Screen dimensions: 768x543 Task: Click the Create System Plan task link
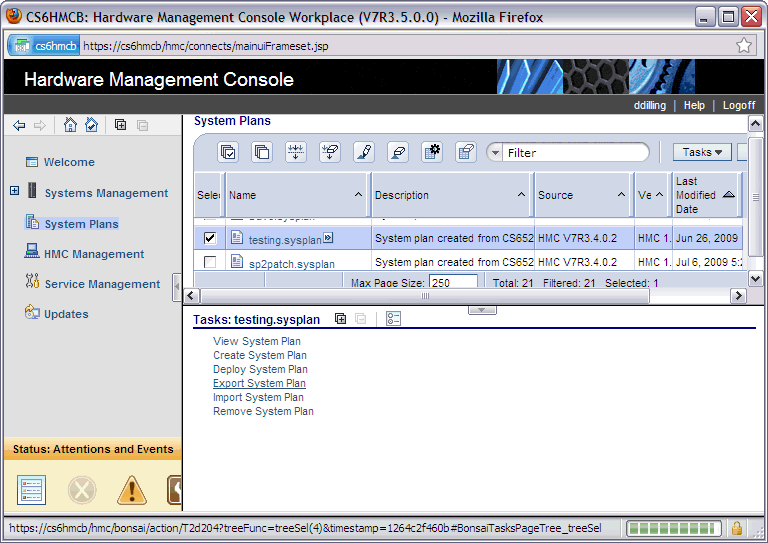point(260,355)
